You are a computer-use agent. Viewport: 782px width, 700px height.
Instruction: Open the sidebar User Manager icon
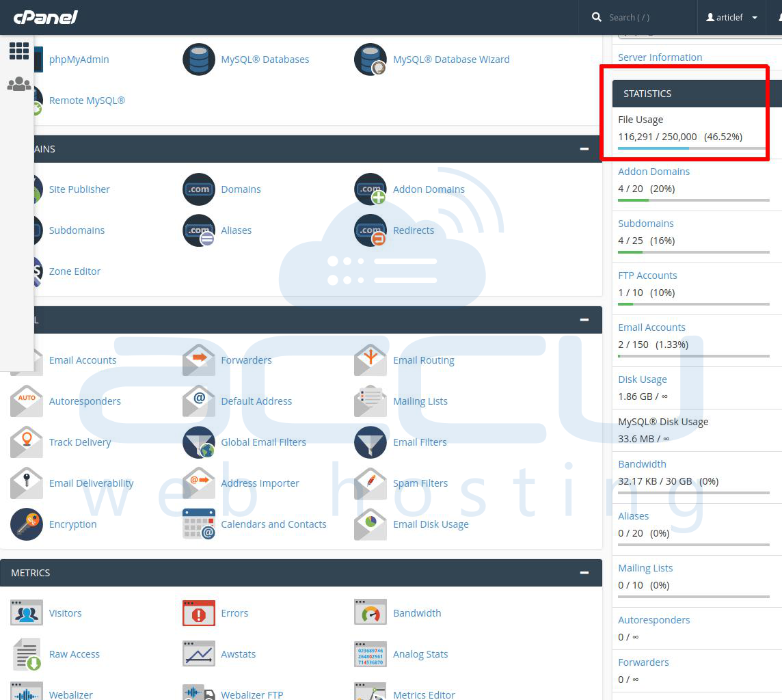click(x=19, y=84)
